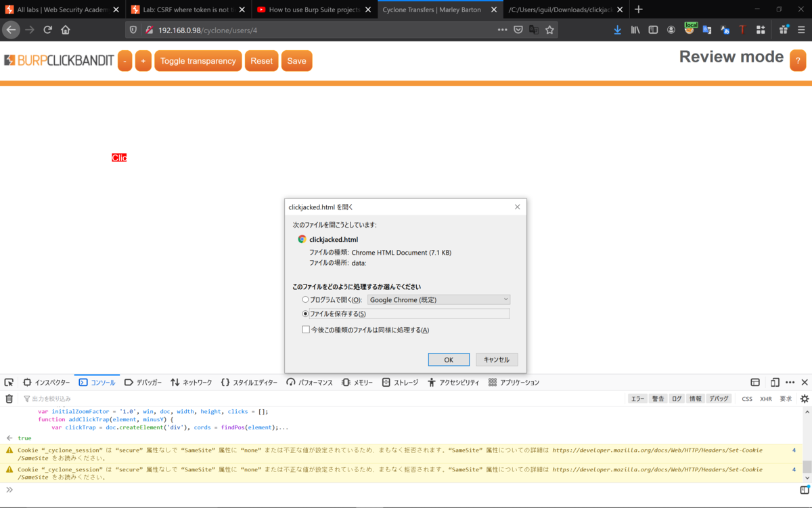Reload the current page

47,30
